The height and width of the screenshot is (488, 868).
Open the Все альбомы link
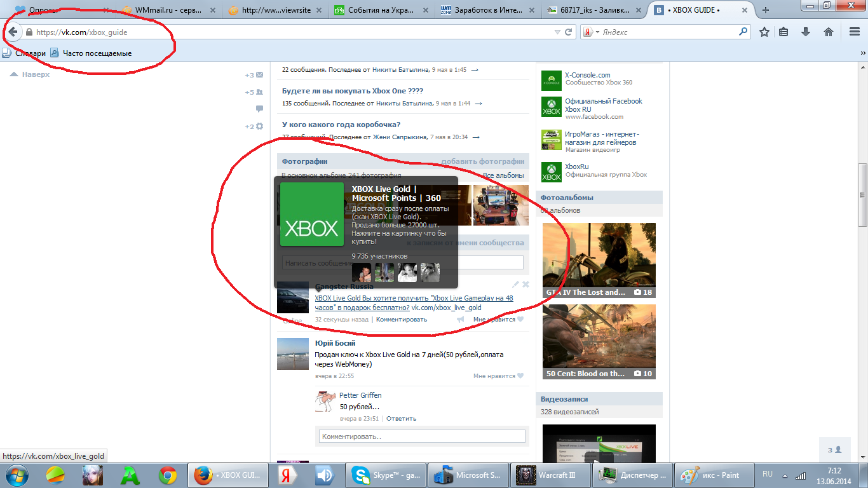point(503,175)
